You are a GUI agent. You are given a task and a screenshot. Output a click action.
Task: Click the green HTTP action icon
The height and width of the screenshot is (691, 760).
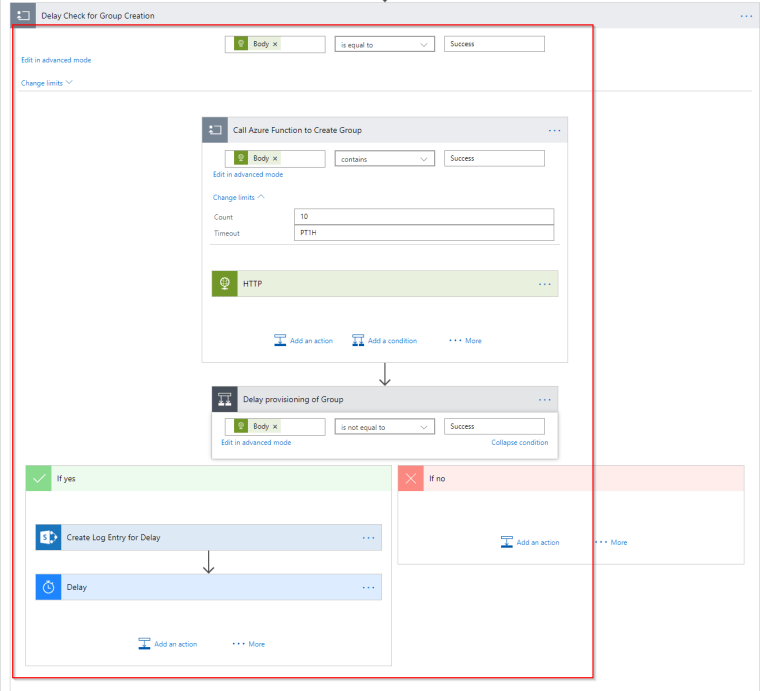pyautogui.click(x=225, y=283)
